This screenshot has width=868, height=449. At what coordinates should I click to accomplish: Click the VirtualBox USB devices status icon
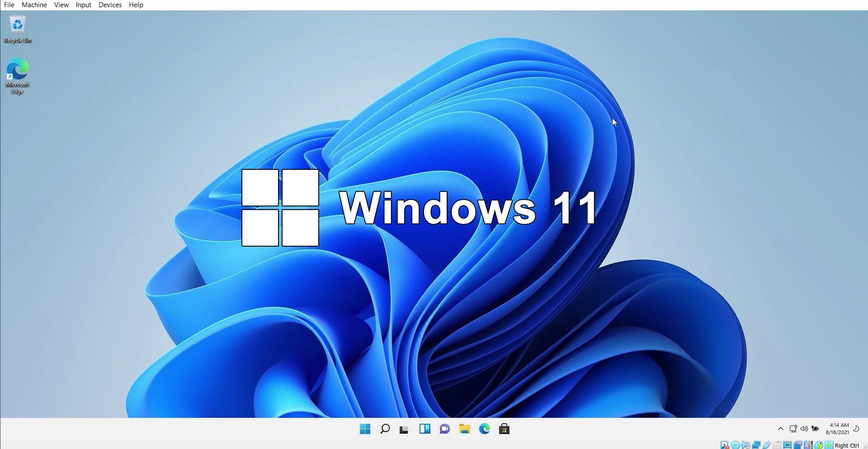pyautogui.click(x=767, y=445)
